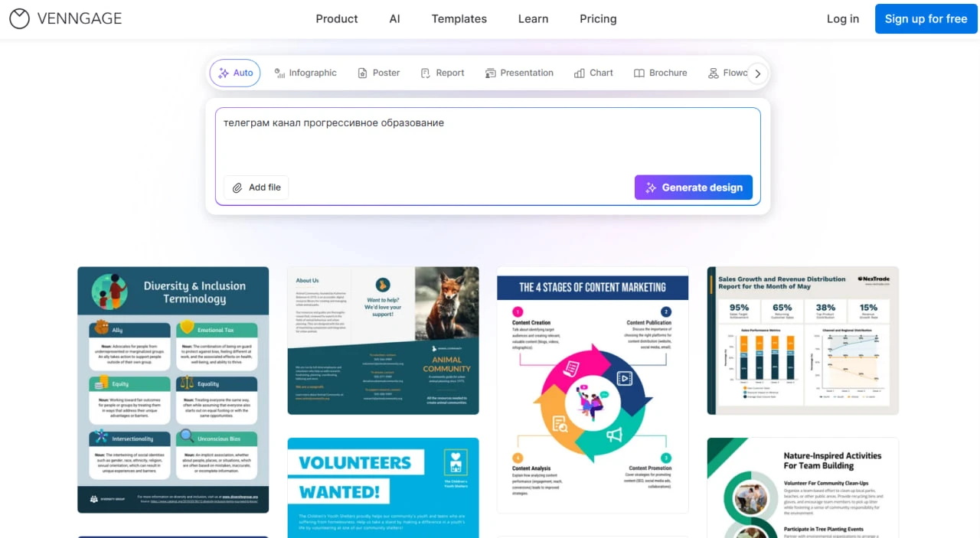Image resolution: width=980 pixels, height=538 pixels.
Task: Open the Volunteers Wanted poster template
Action: point(383,487)
